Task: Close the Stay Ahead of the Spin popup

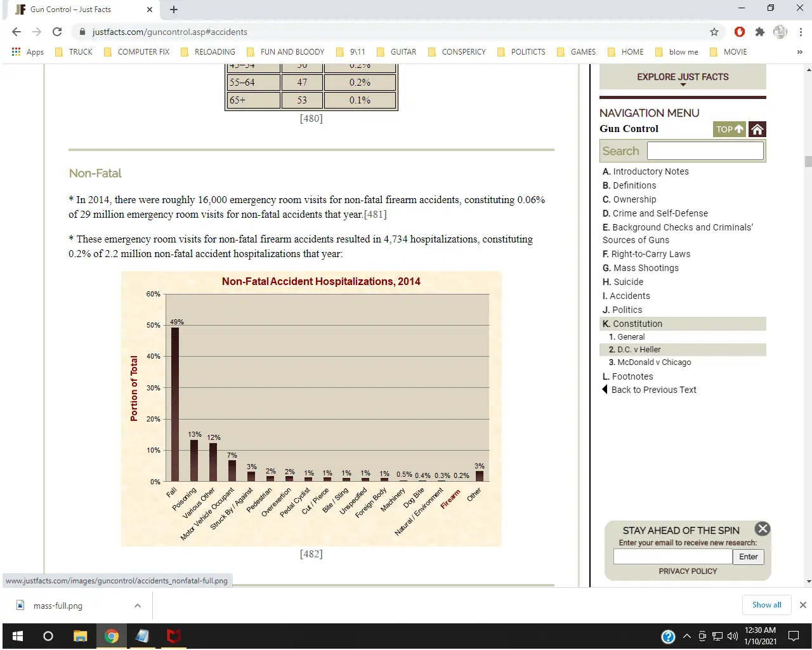Action: 763,529
